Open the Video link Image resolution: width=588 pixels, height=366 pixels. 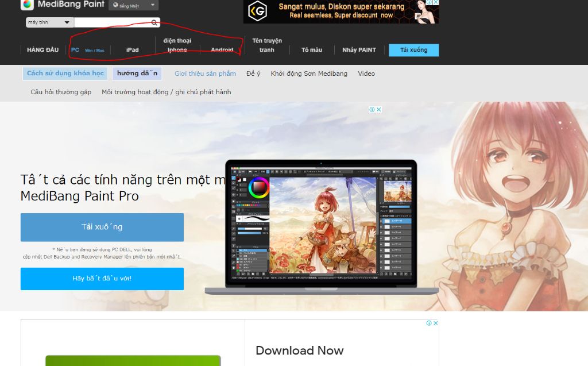click(366, 74)
